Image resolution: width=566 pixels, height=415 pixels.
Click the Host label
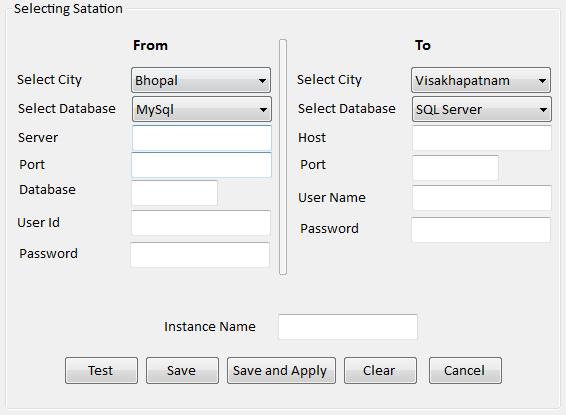[312, 137]
